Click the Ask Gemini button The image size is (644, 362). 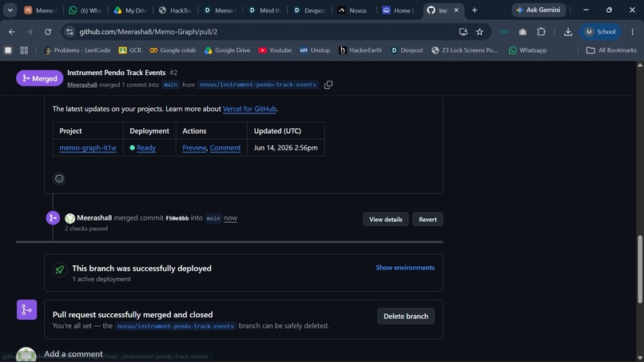pyautogui.click(x=539, y=10)
